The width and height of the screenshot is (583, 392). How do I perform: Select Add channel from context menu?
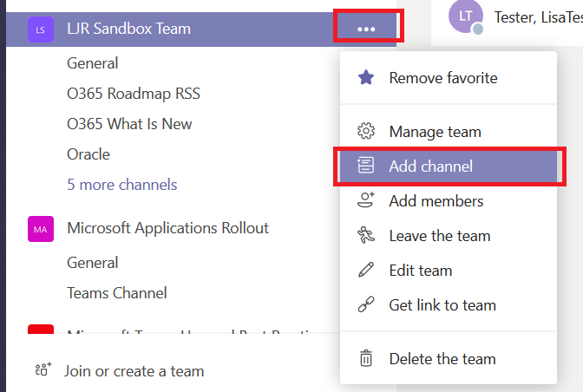pyautogui.click(x=448, y=167)
